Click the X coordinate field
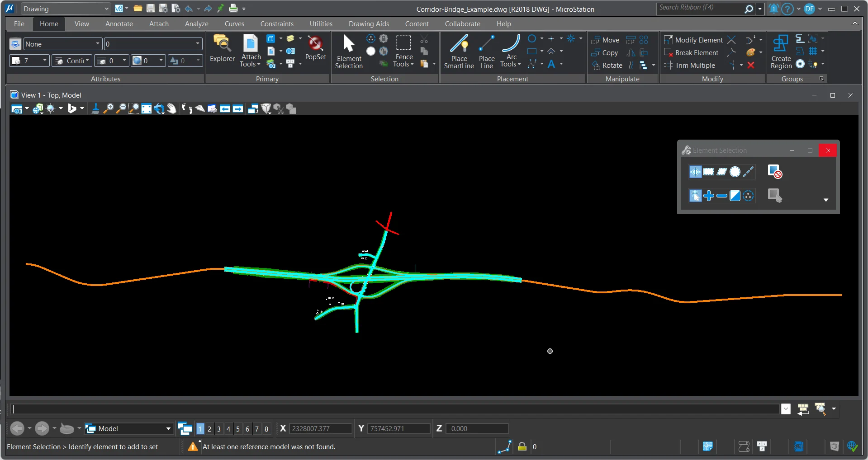868x460 pixels. click(320, 429)
